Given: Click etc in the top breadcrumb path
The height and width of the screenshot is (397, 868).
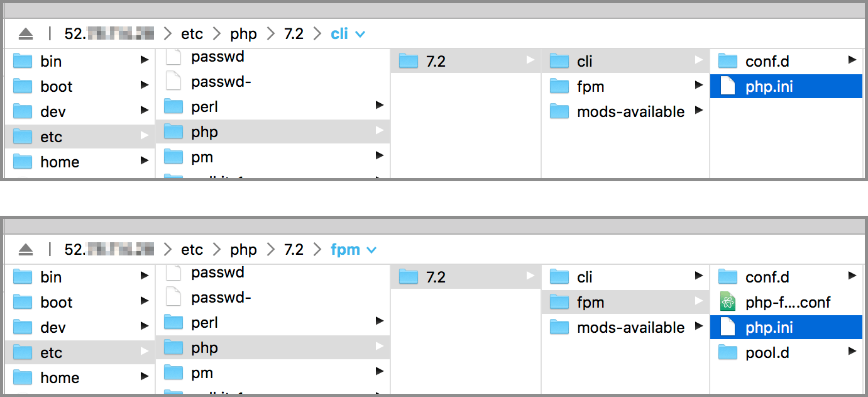Looking at the screenshot, I should (x=192, y=34).
